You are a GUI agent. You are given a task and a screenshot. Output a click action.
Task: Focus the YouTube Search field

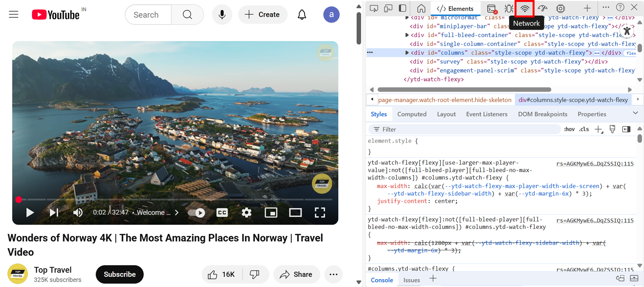148,15
